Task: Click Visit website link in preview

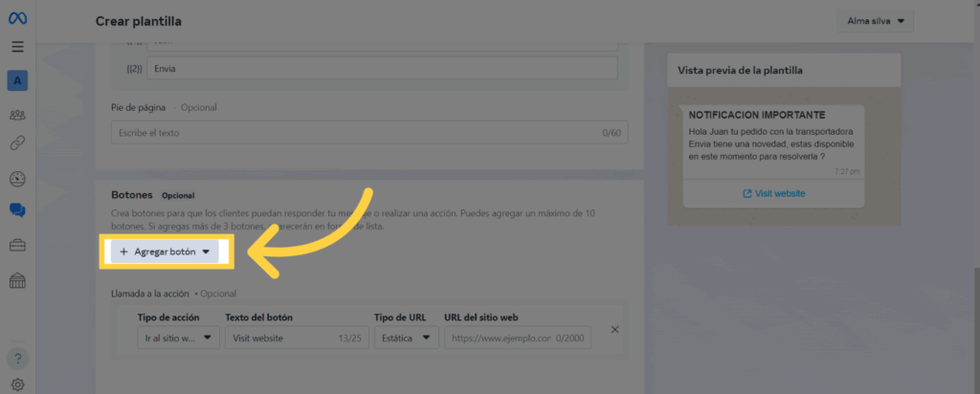Action: (774, 193)
